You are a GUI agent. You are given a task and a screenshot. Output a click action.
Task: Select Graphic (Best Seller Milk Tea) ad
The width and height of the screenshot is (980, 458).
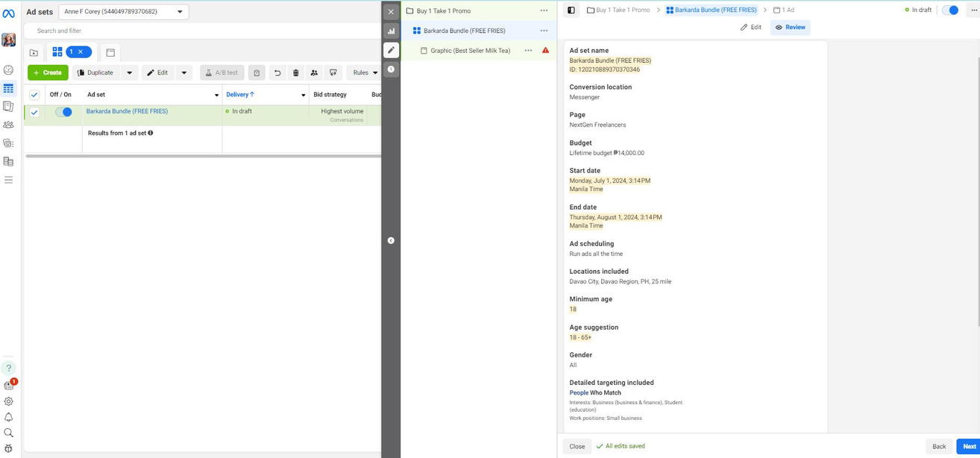pos(470,51)
